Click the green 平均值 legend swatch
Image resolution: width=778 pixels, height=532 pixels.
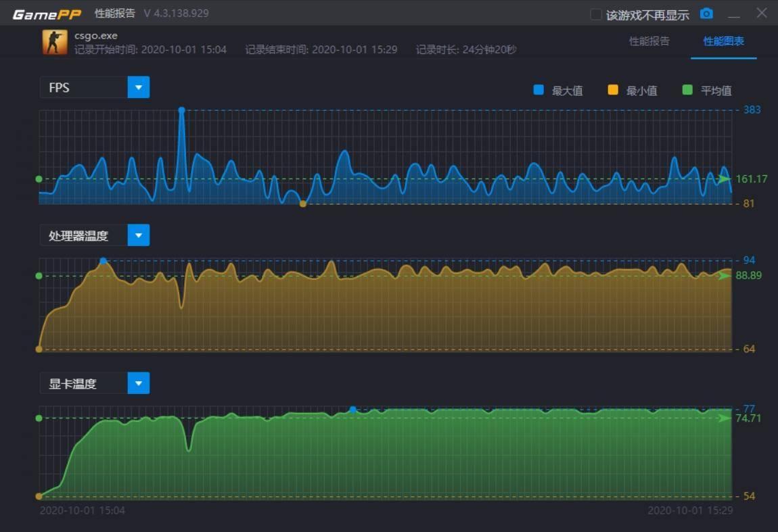(687, 90)
